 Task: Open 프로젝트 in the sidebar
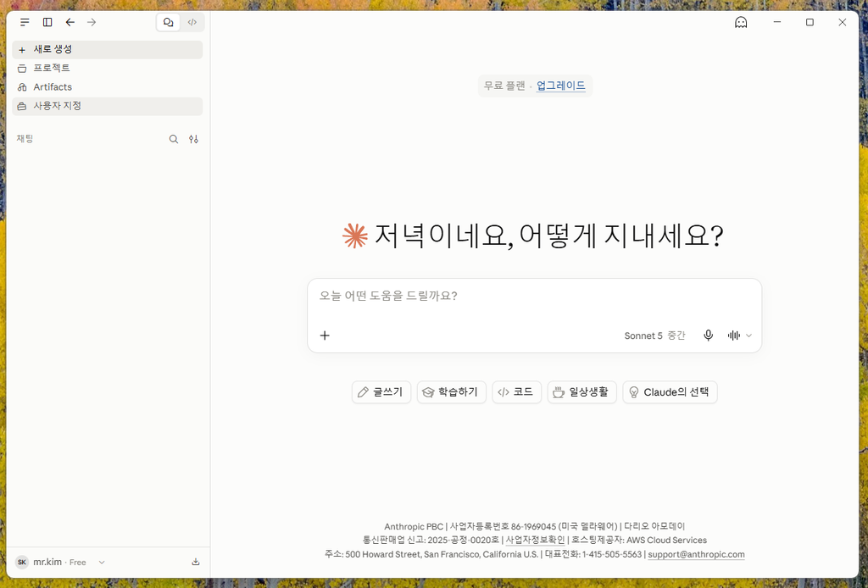coord(108,68)
